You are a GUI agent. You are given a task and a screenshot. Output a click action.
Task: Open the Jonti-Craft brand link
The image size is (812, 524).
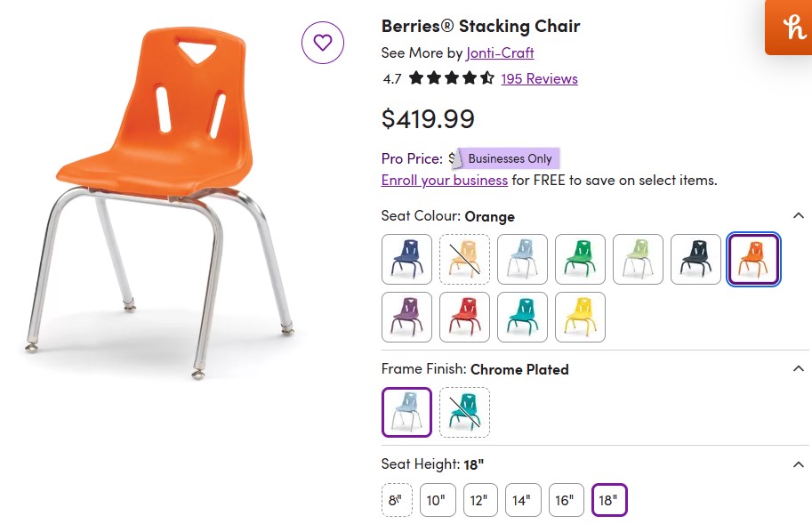[500, 52]
